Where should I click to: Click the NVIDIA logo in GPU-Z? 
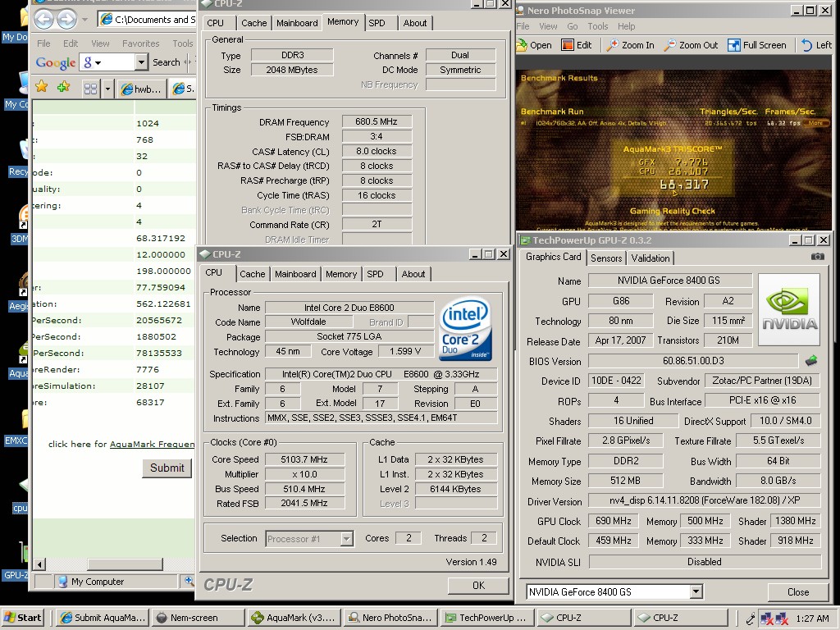[789, 309]
